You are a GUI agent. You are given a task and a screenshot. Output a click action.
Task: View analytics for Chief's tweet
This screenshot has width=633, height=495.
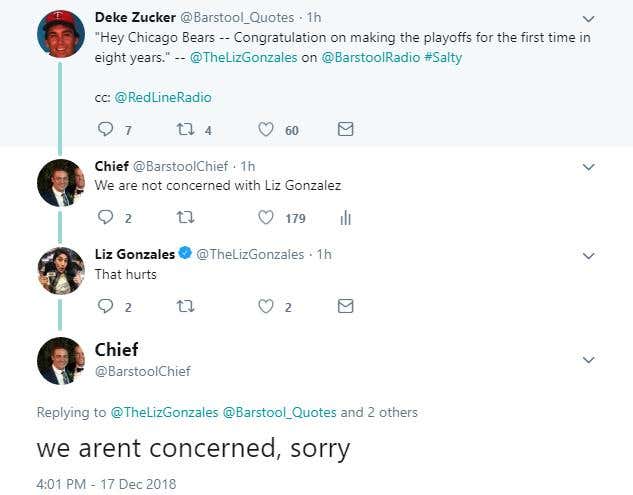[346, 218]
